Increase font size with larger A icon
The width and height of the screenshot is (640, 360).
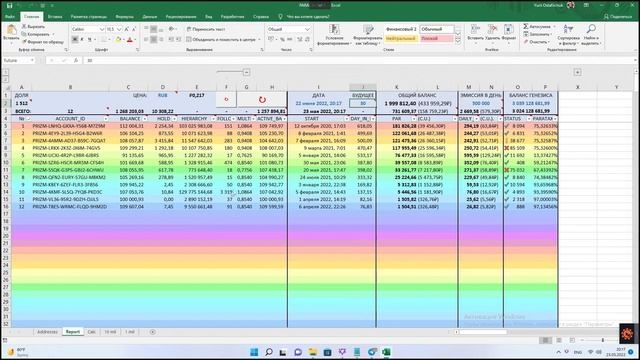pyautogui.click(x=127, y=29)
